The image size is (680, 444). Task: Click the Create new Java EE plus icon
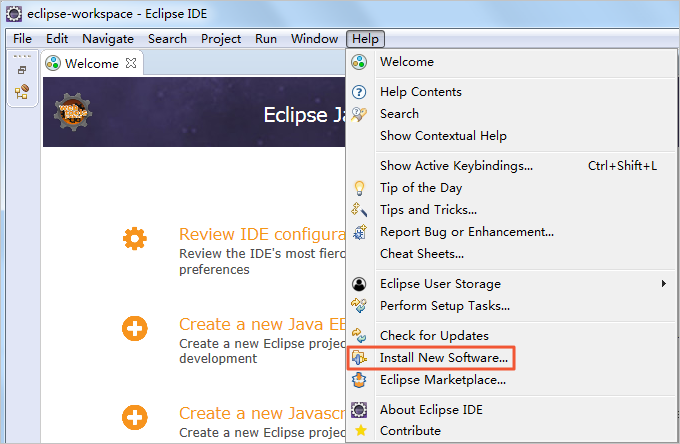pyautogui.click(x=134, y=328)
